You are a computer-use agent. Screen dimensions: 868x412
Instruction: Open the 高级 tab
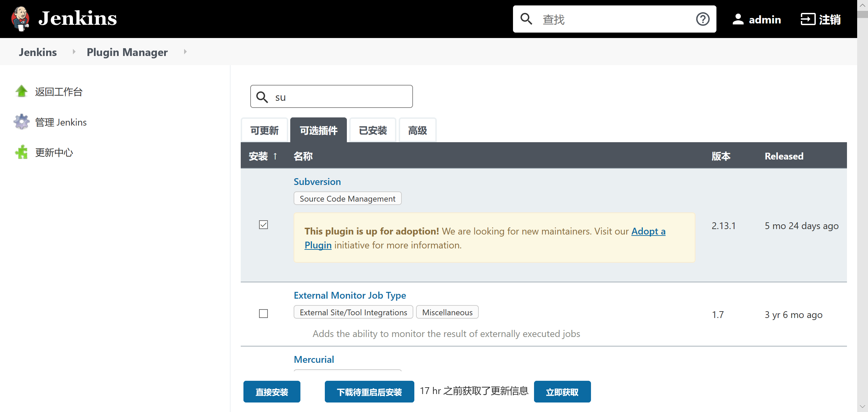pos(417,130)
